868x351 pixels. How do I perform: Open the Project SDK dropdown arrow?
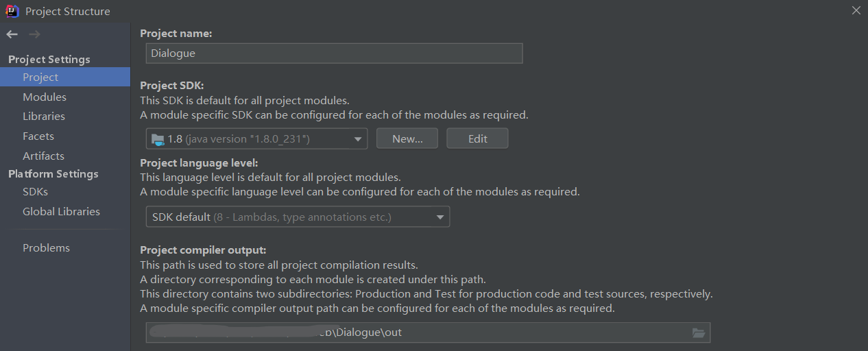pyautogui.click(x=357, y=139)
